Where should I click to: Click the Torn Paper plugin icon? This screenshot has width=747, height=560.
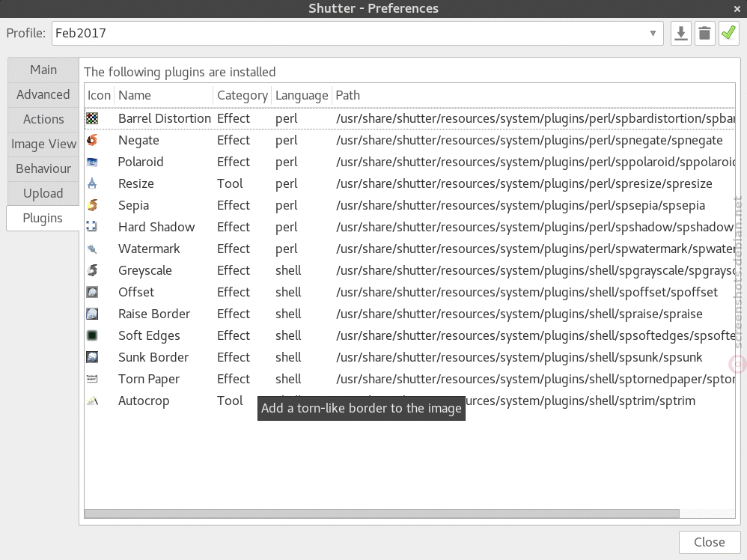92,379
